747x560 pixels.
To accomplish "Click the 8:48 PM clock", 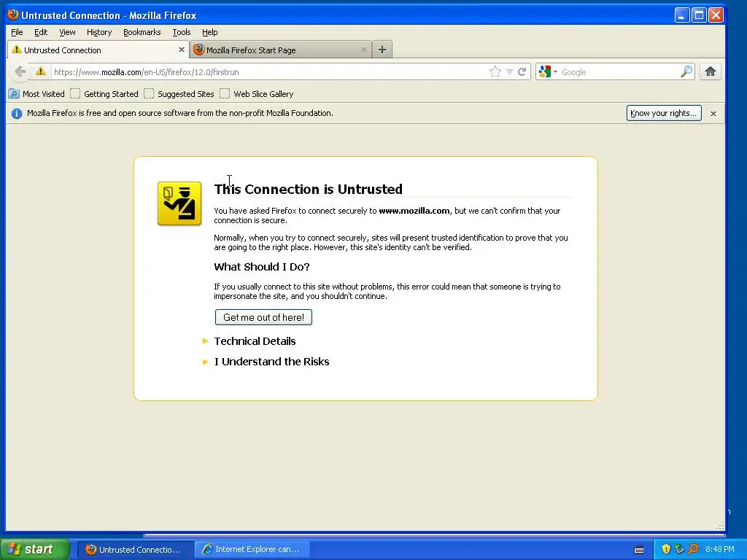I will coord(720,549).
